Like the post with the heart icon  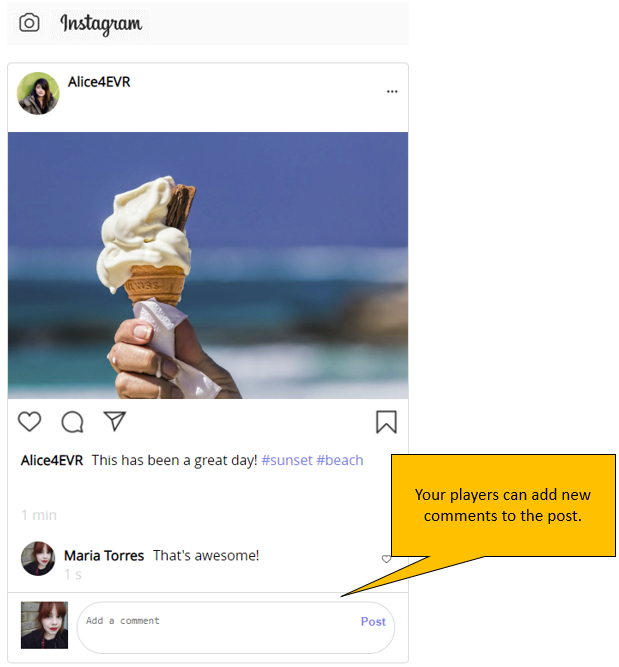click(x=29, y=422)
